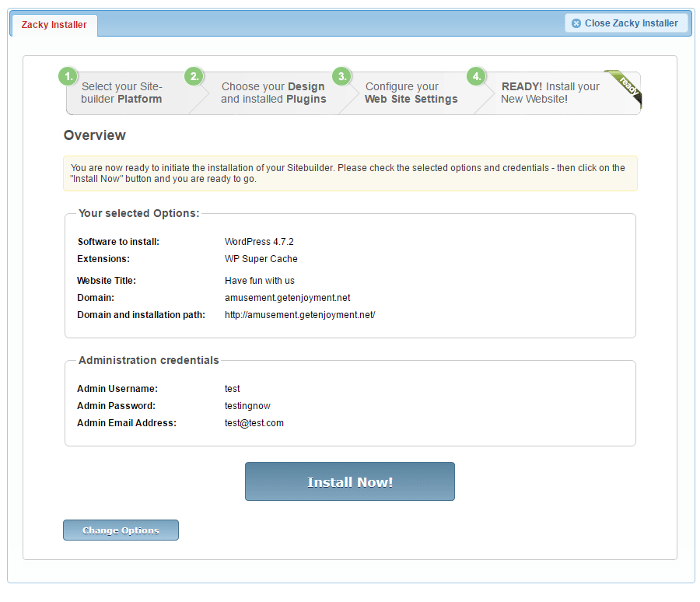Click the green step 3 number badge
The height and width of the screenshot is (602, 700).
coord(341,76)
